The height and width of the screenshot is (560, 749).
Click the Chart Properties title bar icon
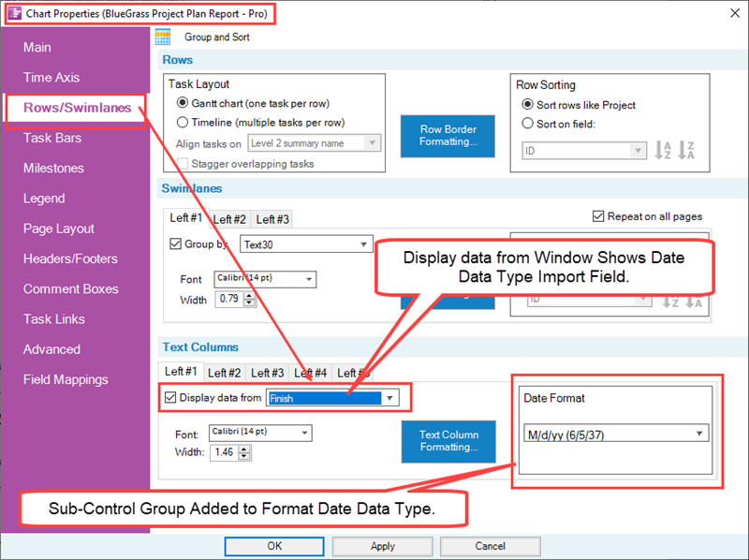pos(13,13)
